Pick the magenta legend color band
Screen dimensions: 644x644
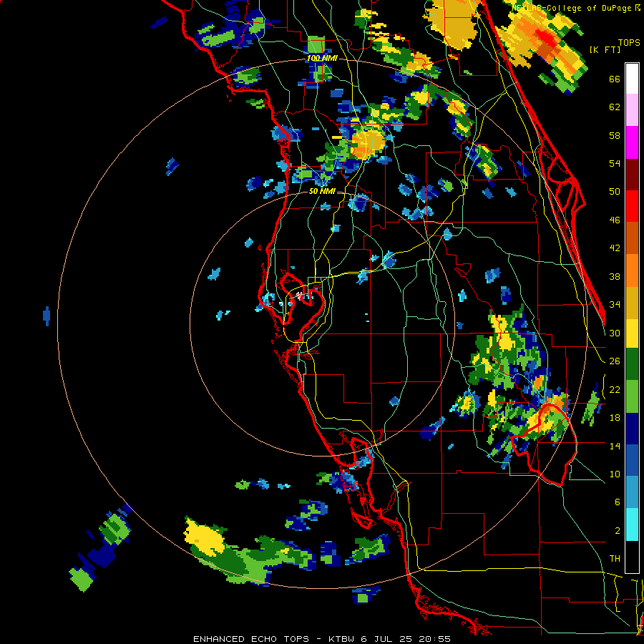pyautogui.click(x=632, y=142)
